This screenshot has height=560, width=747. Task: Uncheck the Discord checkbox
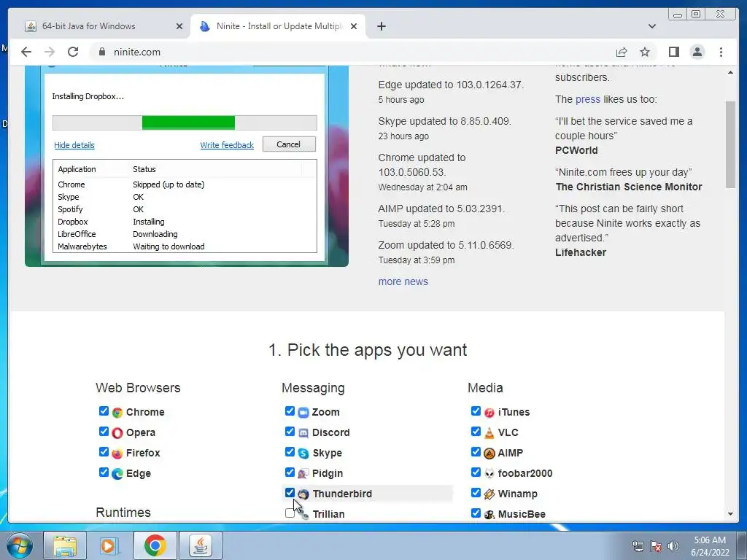click(290, 432)
